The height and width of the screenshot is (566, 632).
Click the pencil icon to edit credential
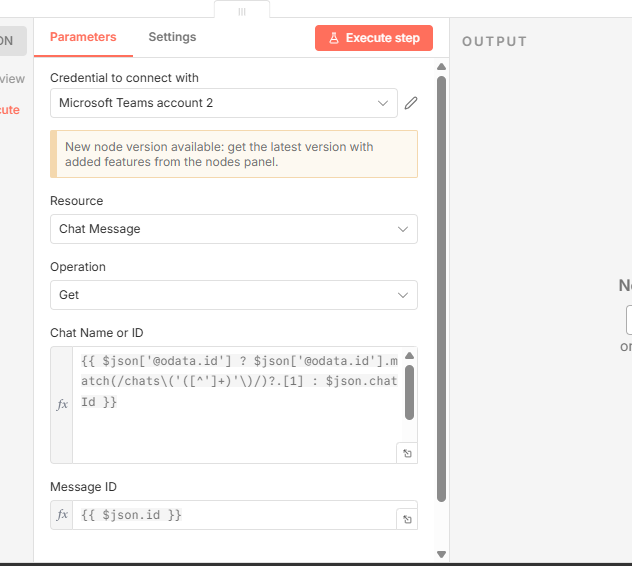(x=411, y=103)
